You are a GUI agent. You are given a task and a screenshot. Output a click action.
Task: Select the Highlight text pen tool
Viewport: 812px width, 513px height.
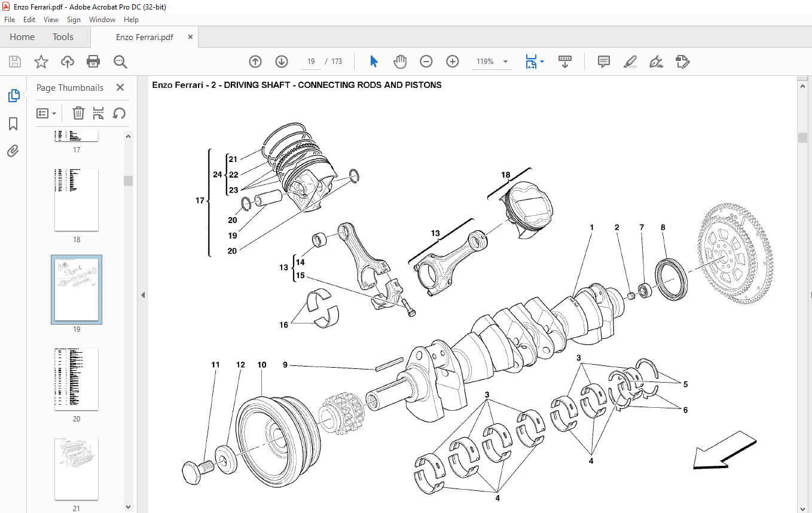630,62
